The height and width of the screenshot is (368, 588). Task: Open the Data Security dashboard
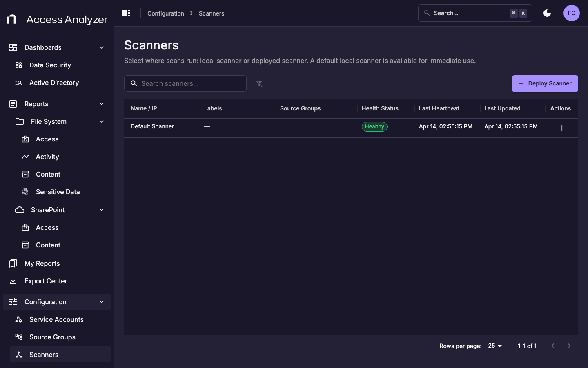tap(49, 65)
